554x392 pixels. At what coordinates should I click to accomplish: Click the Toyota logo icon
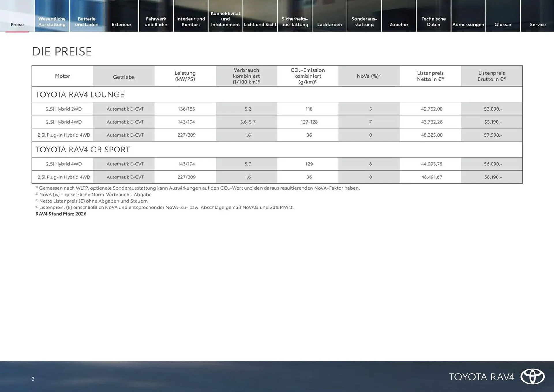click(532, 376)
